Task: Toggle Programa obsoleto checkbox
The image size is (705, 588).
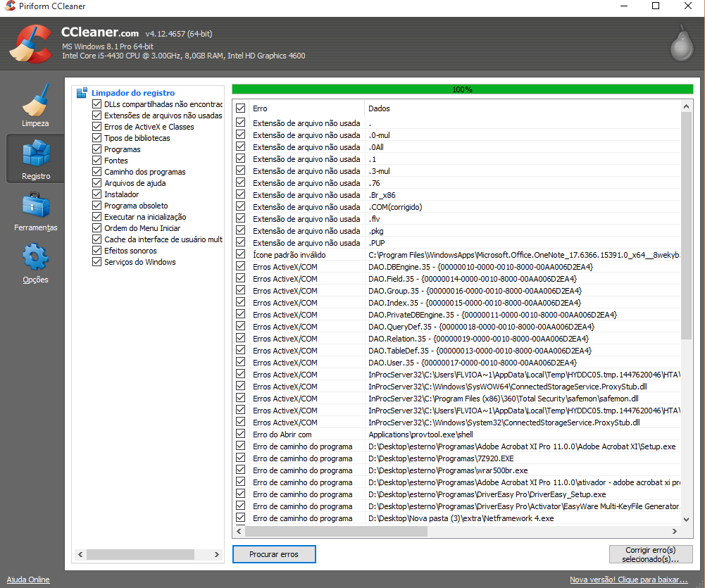Action: click(96, 206)
